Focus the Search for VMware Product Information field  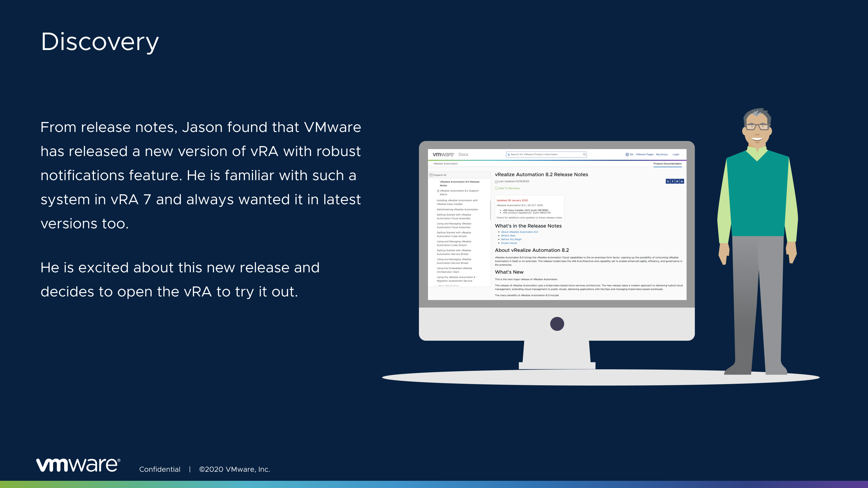546,155
